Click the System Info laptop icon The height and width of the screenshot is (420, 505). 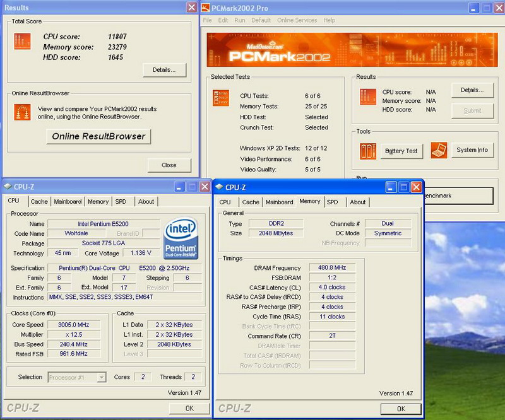coord(439,150)
